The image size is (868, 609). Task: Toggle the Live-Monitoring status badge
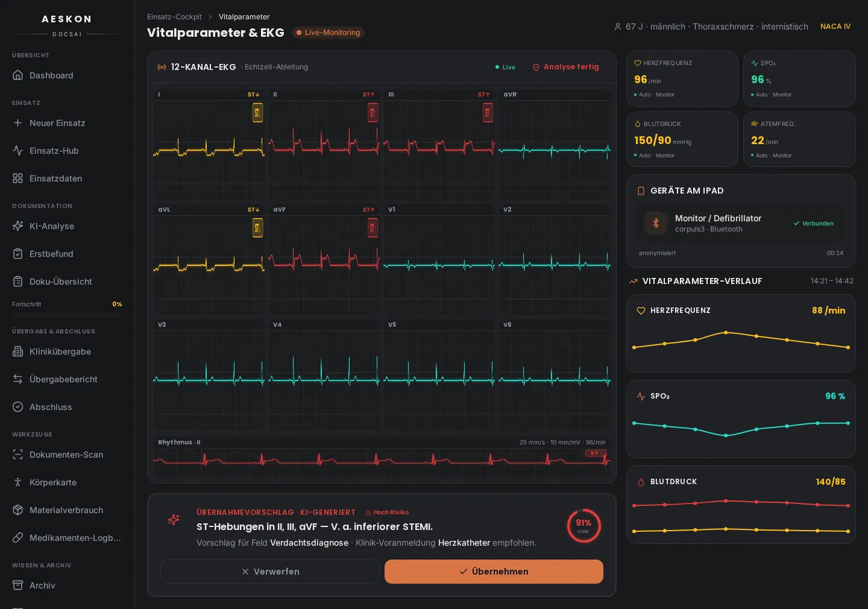coord(328,33)
